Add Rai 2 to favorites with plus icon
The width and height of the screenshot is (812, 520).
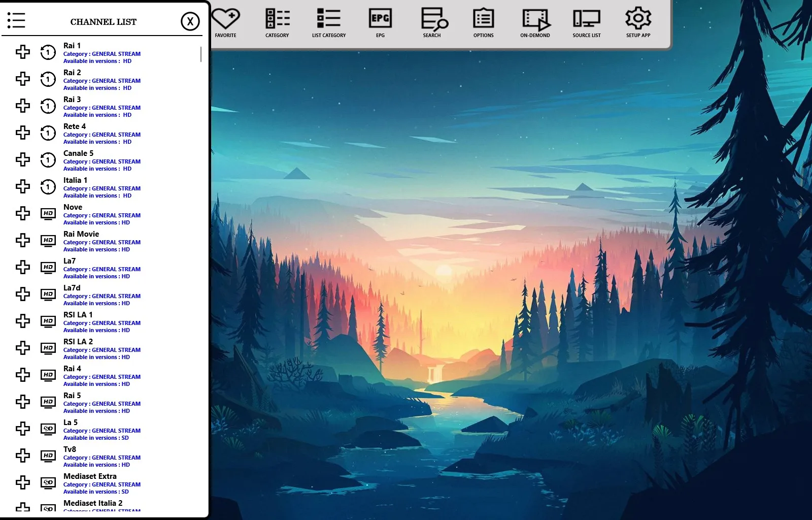pyautogui.click(x=23, y=79)
